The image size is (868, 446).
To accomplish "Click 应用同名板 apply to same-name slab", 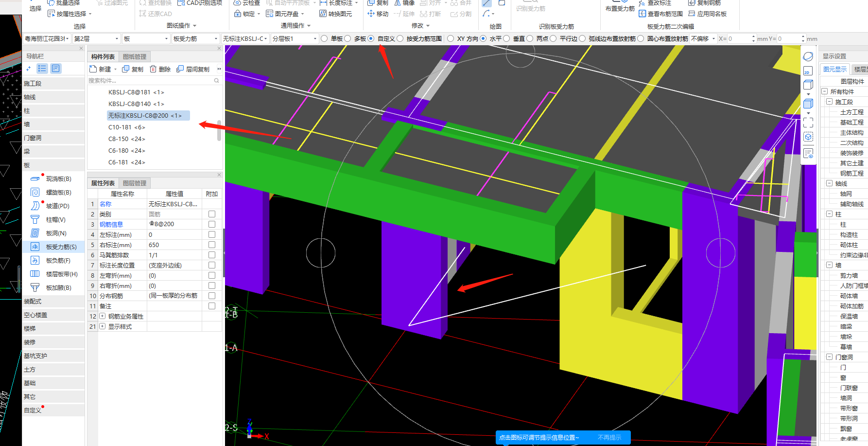I will 707,14.
